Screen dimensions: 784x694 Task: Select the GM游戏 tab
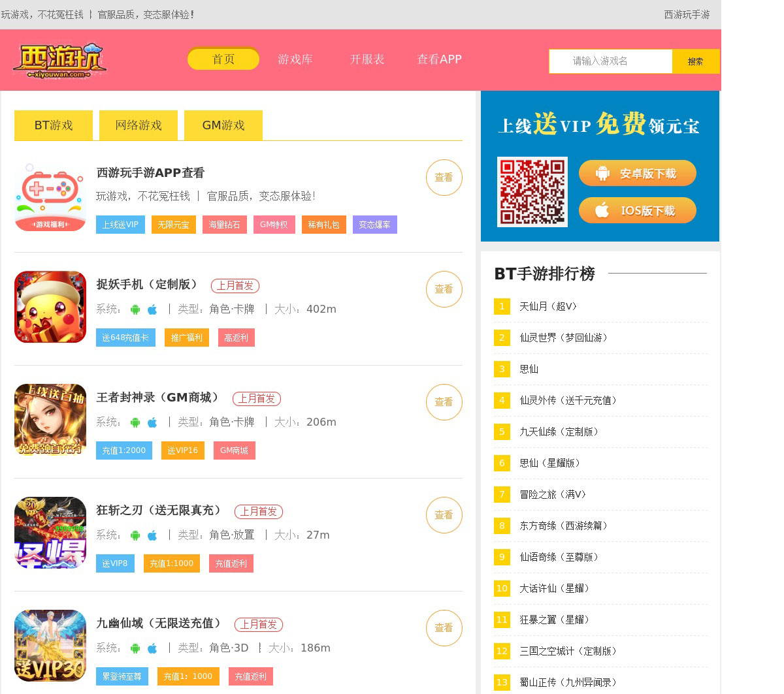[x=223, y=125]
